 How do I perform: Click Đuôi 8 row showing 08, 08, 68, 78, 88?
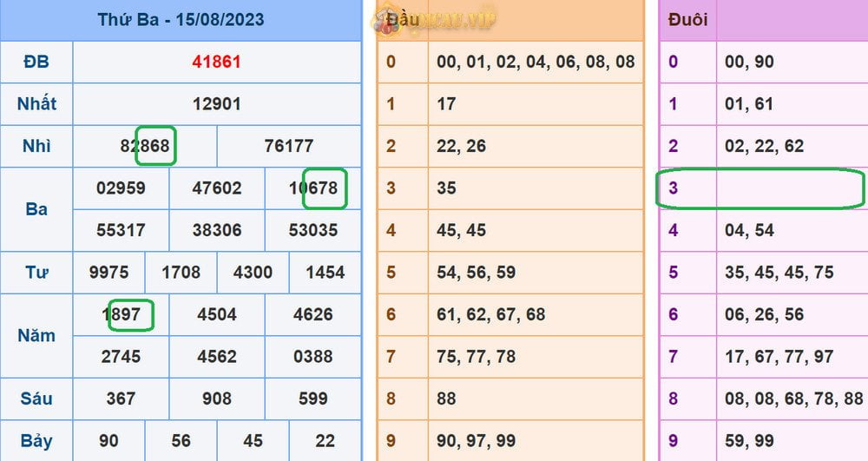pyautogui.click(x=793, y=398)
